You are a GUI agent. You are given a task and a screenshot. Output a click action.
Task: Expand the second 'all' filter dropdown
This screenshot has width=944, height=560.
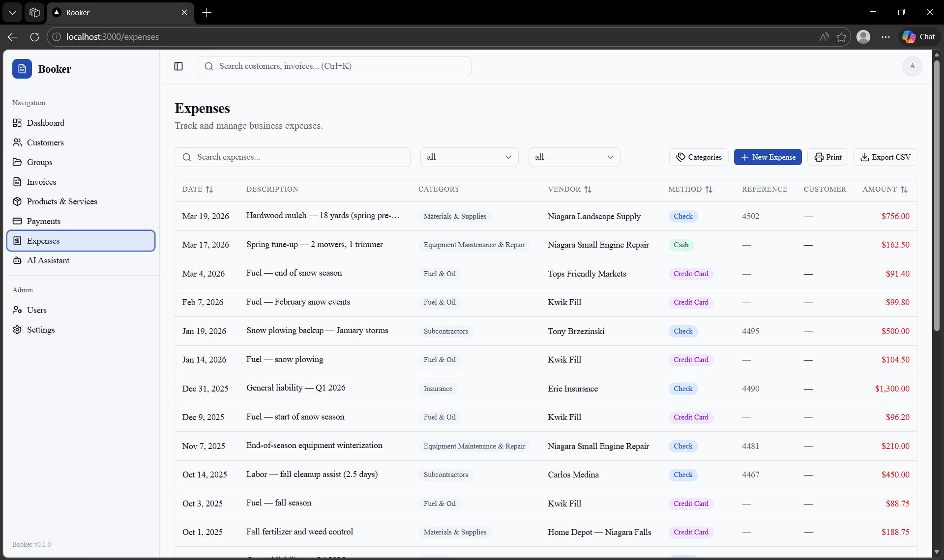point(574,157)
